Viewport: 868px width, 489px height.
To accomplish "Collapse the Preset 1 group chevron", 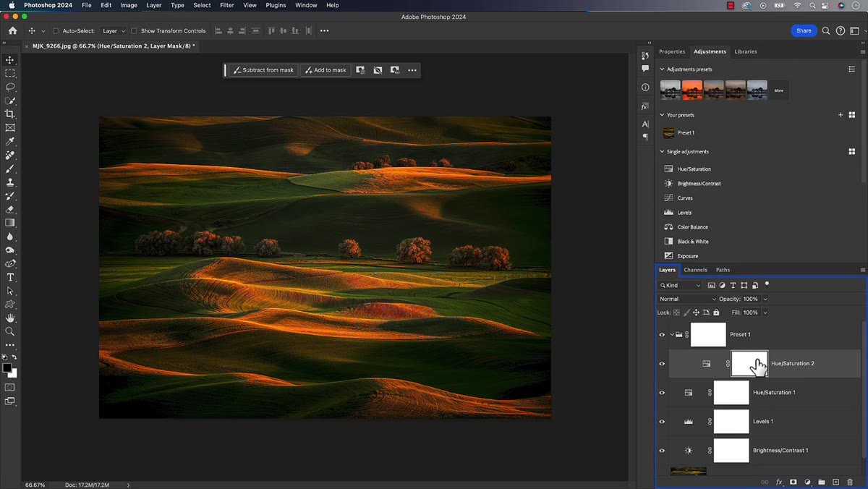I will [672, 334].
